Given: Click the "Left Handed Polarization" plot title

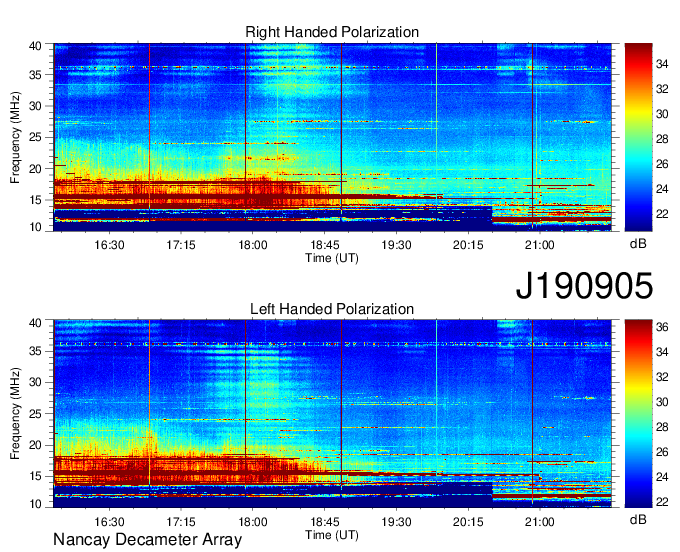Looking at the screenshot, I should click(x=332, y=309).
